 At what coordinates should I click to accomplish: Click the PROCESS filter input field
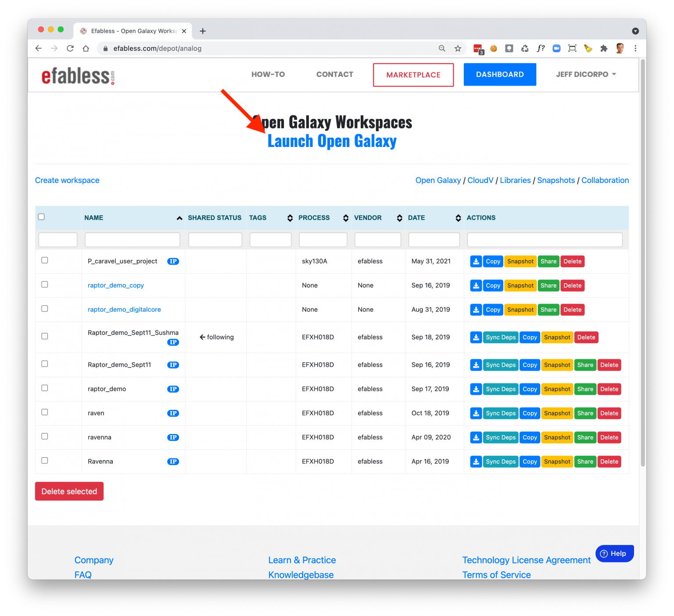[x=323, y=240]
